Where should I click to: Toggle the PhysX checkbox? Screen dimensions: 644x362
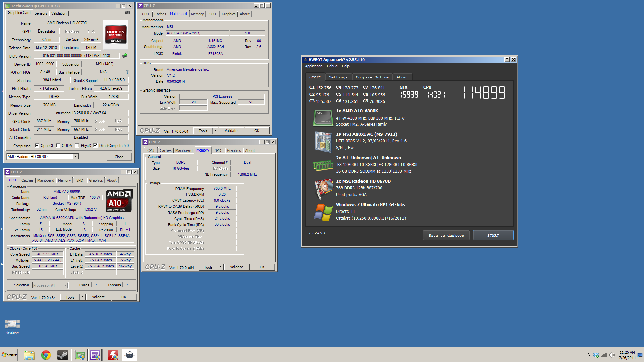(x=77, y=146)
